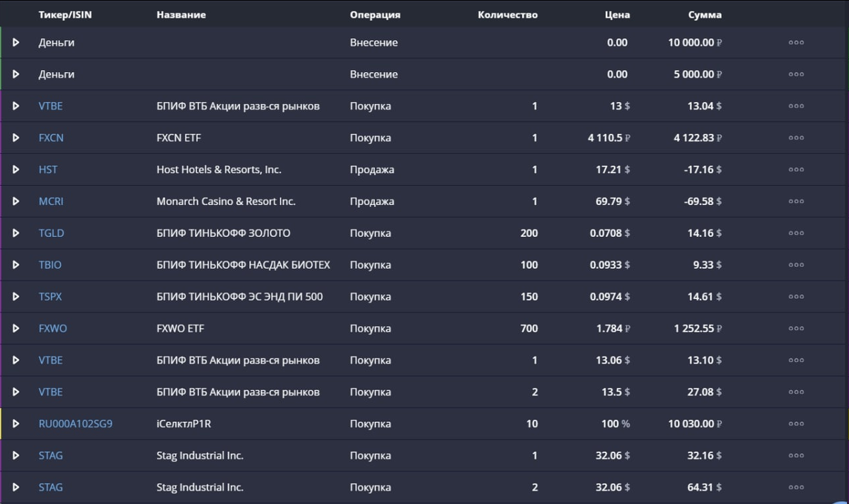Open the TGLD ticker link
849x504 pixels.
(x=51, y=233)
